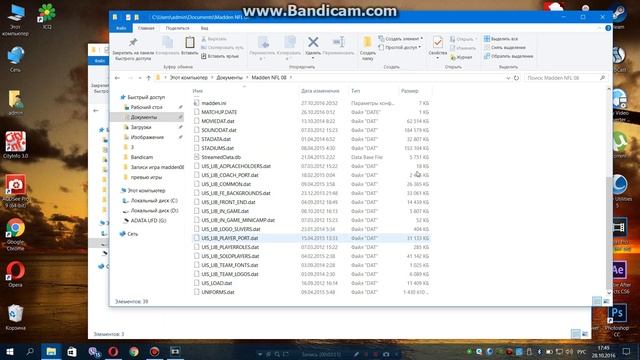Click Вставить ярлык (Paste shortcut)
Viewport: 640px width, 360px height.
tap(220, 56)
